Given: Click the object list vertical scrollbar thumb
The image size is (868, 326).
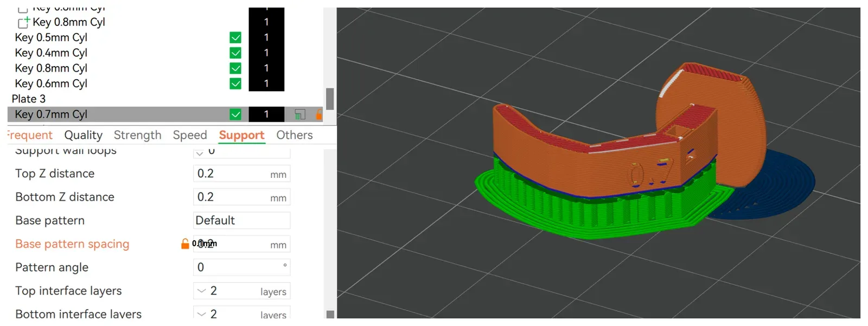Looking at the screenshot, I should coord(330,99).
